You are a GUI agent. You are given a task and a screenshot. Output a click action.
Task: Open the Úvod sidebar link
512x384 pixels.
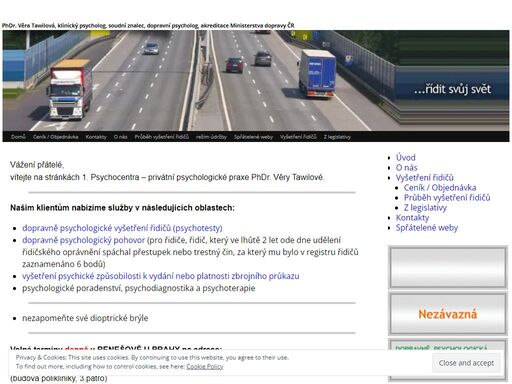(x=406, y=157)
